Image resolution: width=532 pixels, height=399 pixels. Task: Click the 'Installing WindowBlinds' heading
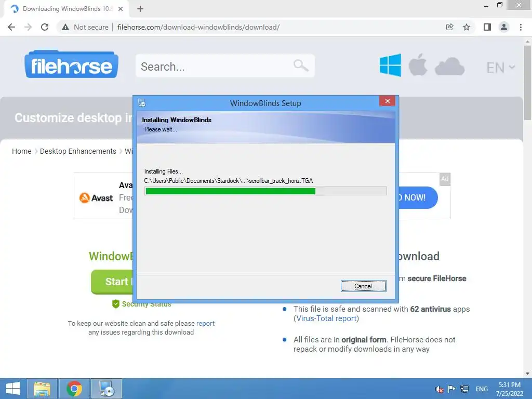177,120
